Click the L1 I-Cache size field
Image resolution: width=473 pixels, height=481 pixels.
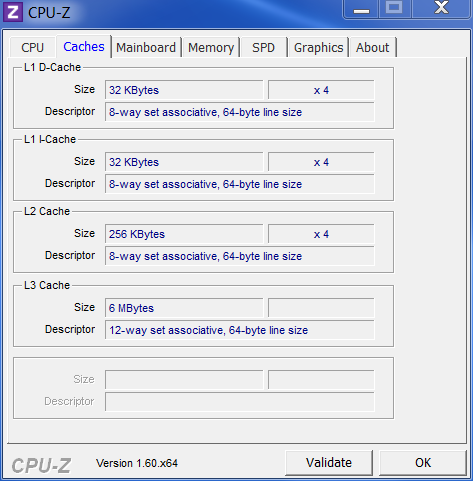(184, 162)
